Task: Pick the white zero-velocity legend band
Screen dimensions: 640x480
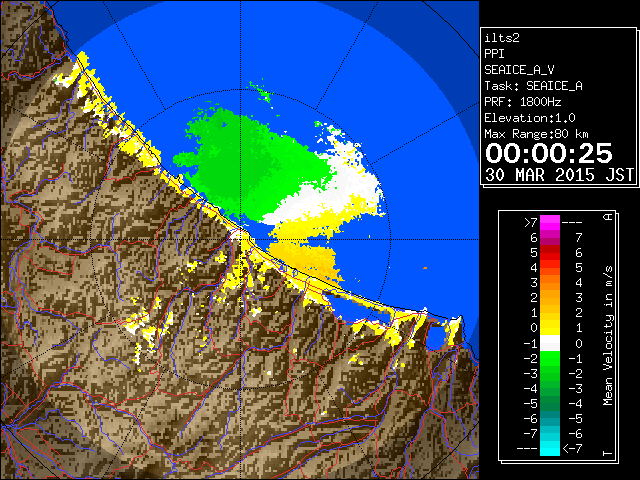Action: 550,343
